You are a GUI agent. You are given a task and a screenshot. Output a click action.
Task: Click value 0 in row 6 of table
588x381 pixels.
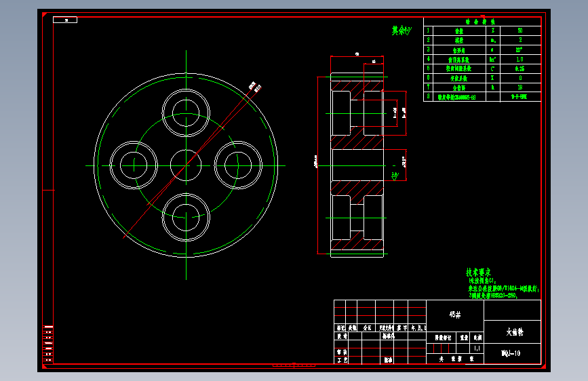[x=520, y=78]
